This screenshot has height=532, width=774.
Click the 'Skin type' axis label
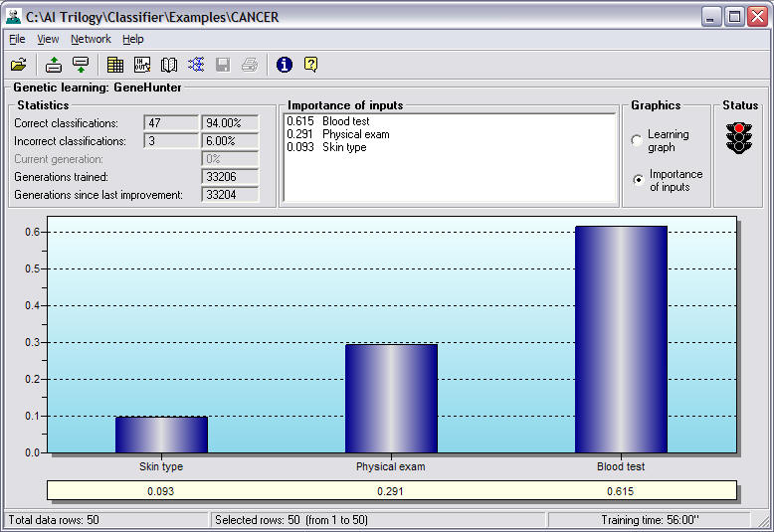click(161, 466)
